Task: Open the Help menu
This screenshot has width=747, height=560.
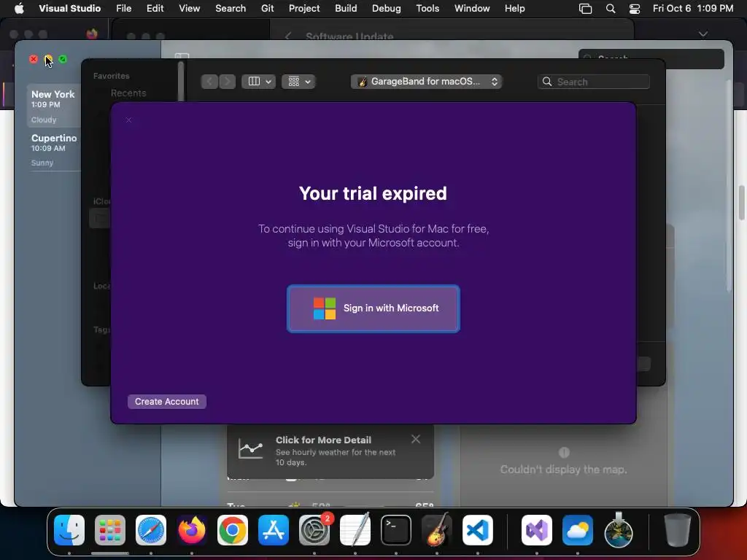Action: pos(514,8)
